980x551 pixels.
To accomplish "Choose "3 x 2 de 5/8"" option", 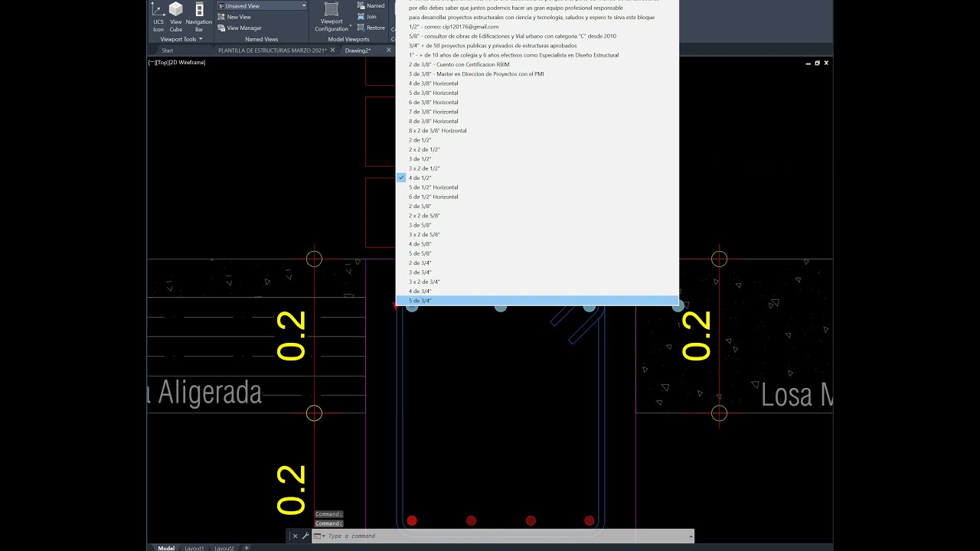I will pyautogui.click(x=537, y=235).
